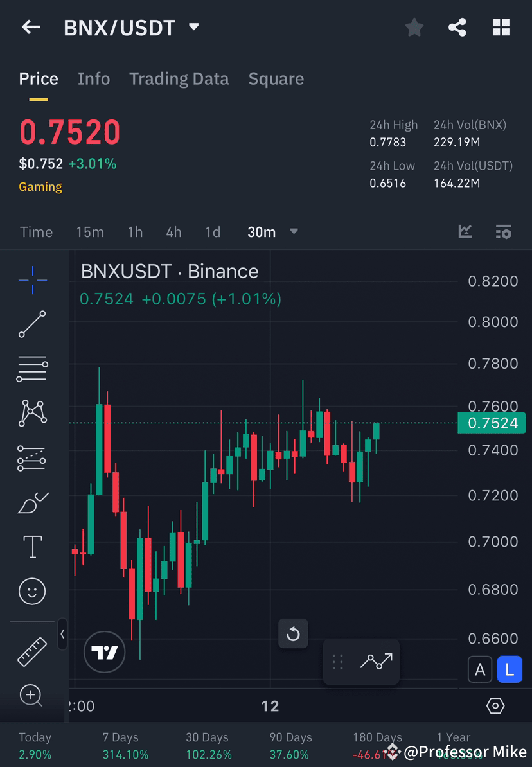Share the BNX/USDT chart
Viewport: 532px width, 767px height.
point(457,27)
